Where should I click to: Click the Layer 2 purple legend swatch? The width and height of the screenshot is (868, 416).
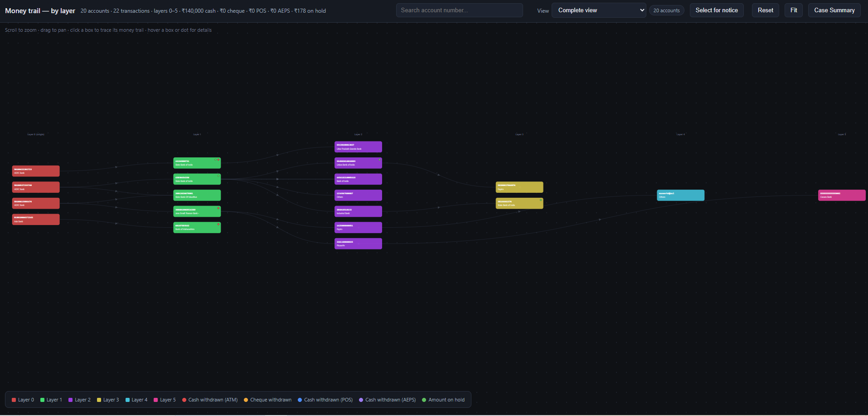[71, 400]
